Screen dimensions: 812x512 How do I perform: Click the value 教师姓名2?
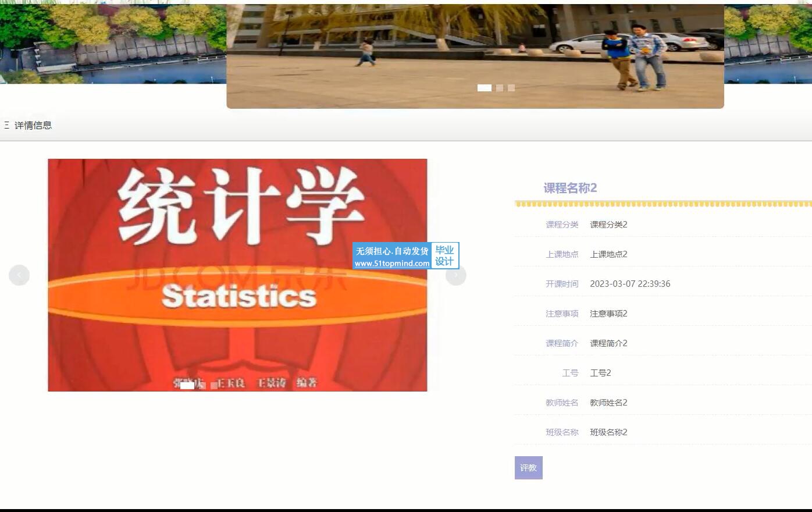coord(608,403)
